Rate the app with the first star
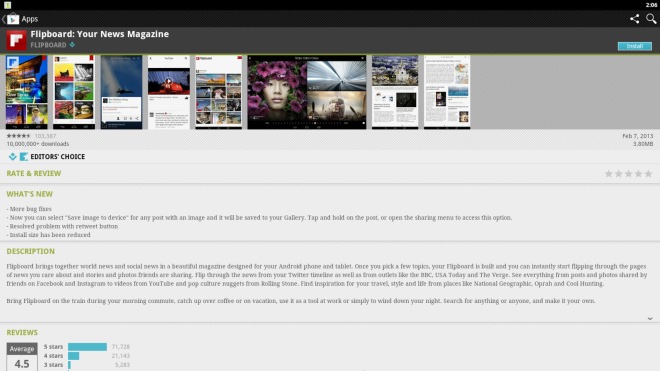The width and height of the screenshot is (660, 371). 609,173
